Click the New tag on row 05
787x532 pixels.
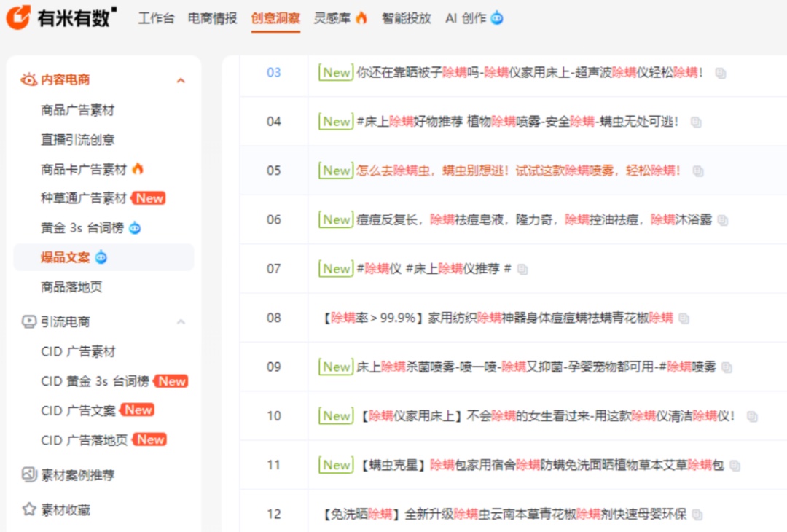click(336, 171)
